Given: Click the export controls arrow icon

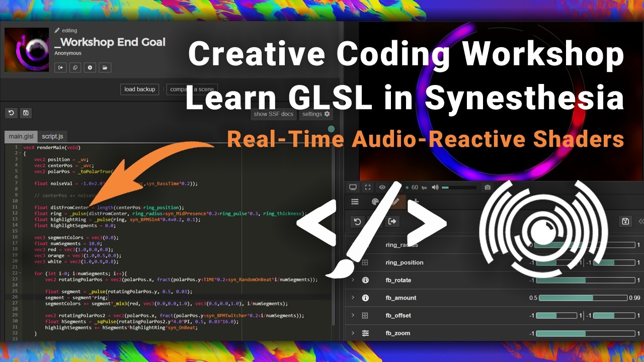Looking at the screenshot, I should [392, 221].
